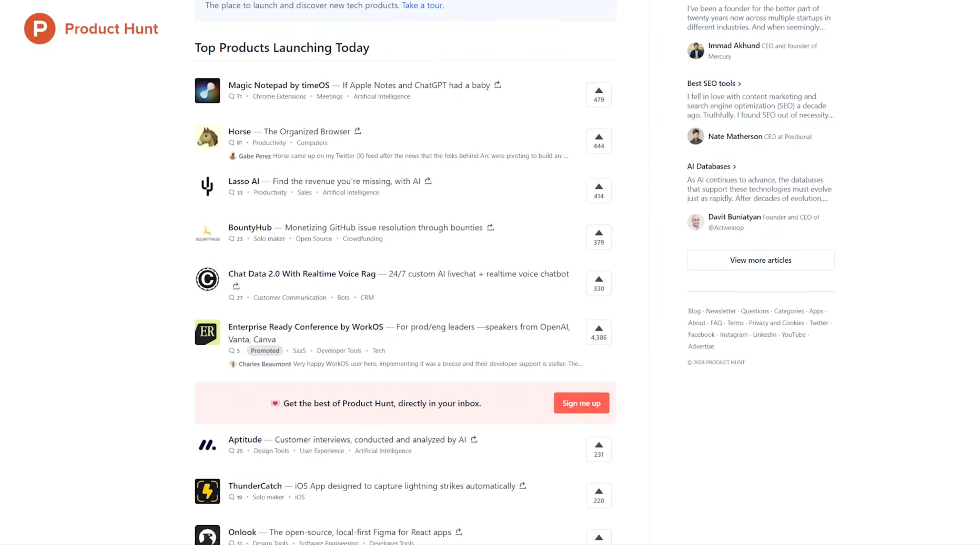This screenshot has width=980, height=545.
Task: Click the Promoted tag on Enterprise Ready
Action: click(x=265, y=350)
